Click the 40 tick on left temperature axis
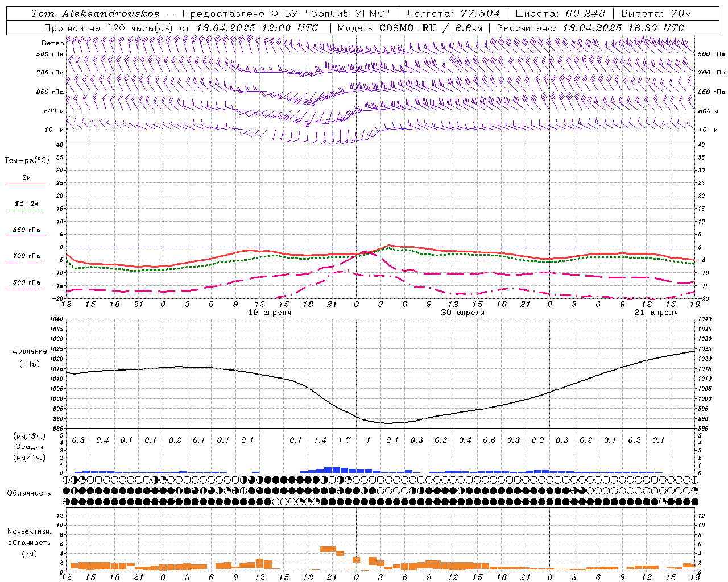728x582 pixels. point(60,144)
